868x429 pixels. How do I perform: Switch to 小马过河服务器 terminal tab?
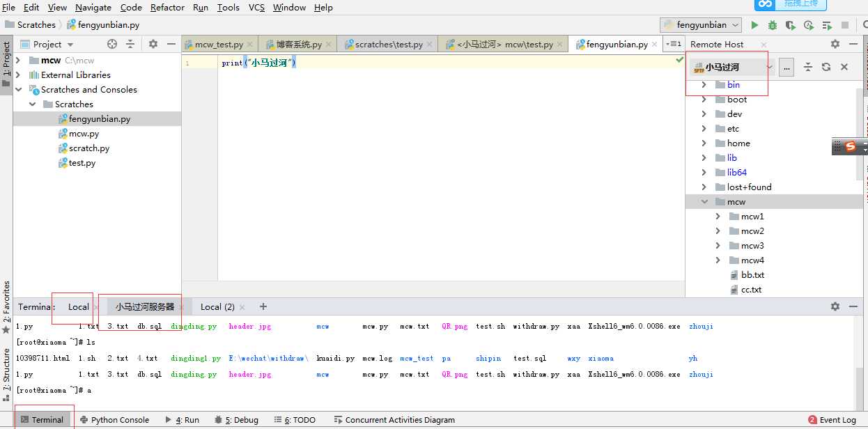pyautogui.click(x=145, y=307)
